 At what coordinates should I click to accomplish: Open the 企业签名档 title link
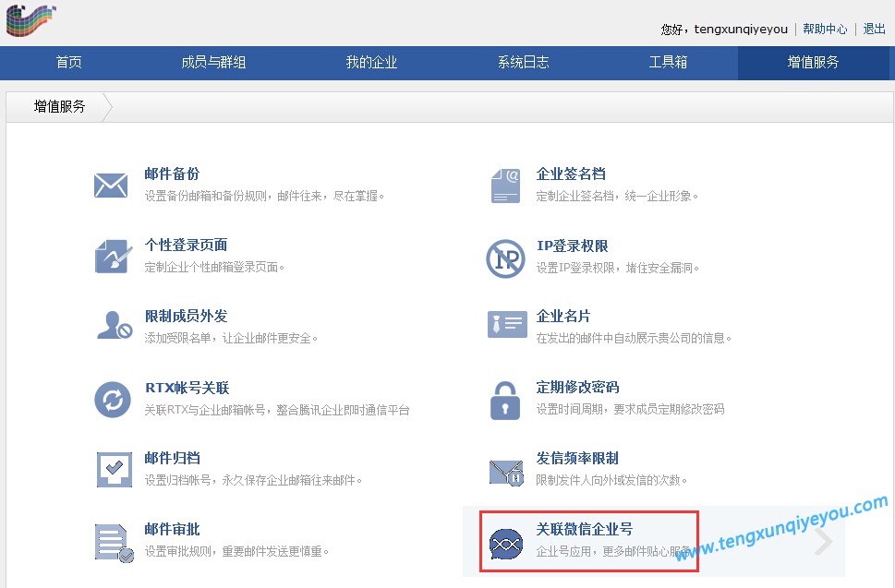[571, 174]
